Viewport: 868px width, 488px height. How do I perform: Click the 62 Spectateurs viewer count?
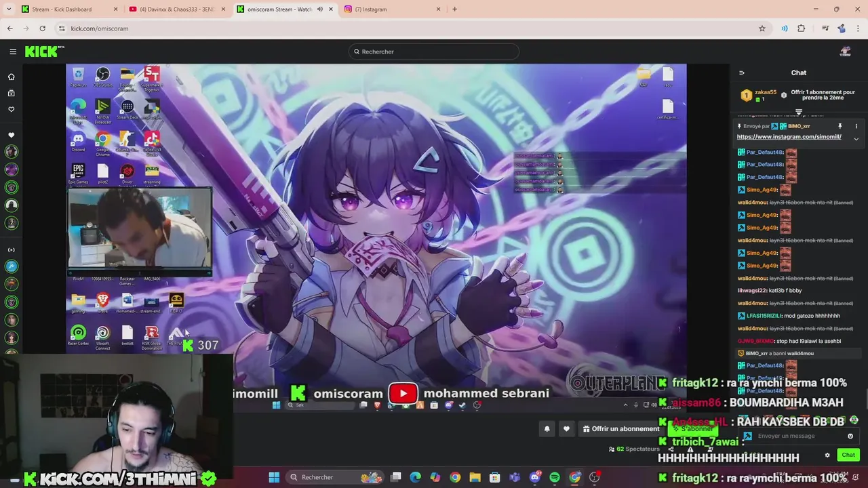coord(634,449)
